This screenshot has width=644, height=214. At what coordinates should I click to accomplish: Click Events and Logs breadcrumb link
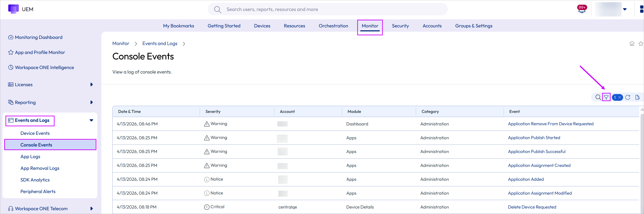tap(160, 44)
